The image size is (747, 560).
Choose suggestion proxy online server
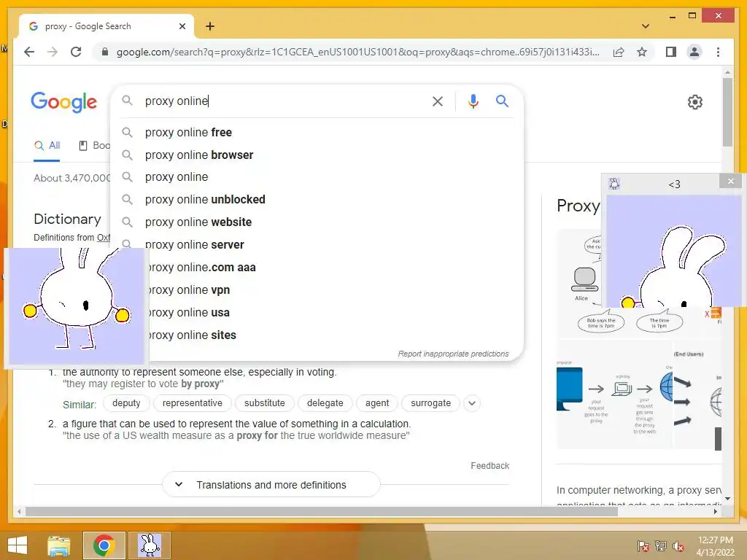tap(317, 244)
